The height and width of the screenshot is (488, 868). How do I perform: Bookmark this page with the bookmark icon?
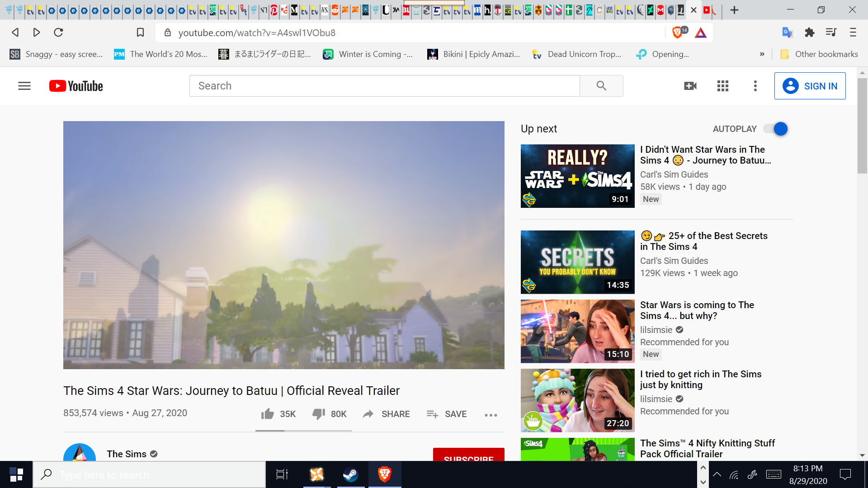tap(140, 33)
